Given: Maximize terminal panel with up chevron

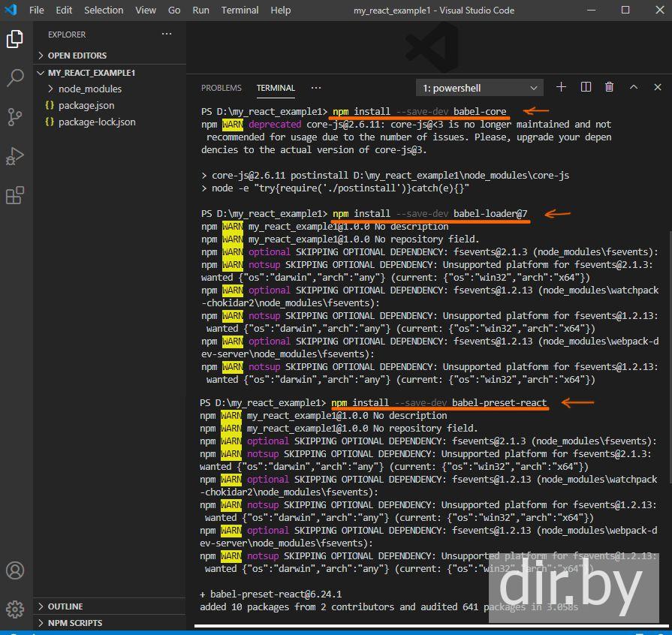Looking at the screenshot, I should 634,88.
